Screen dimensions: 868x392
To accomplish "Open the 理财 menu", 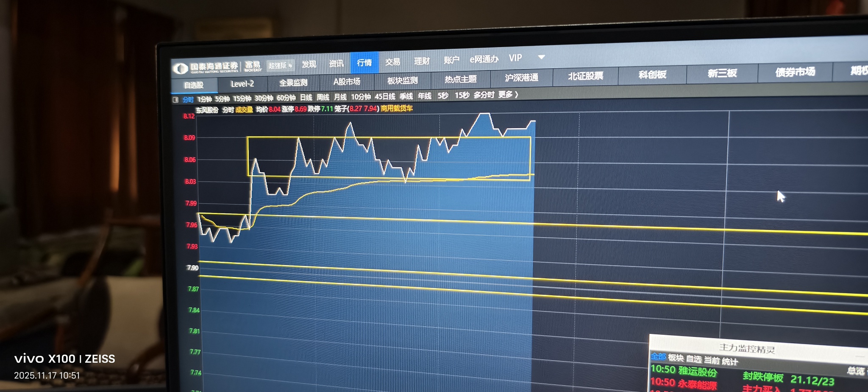I will (422, 61).
